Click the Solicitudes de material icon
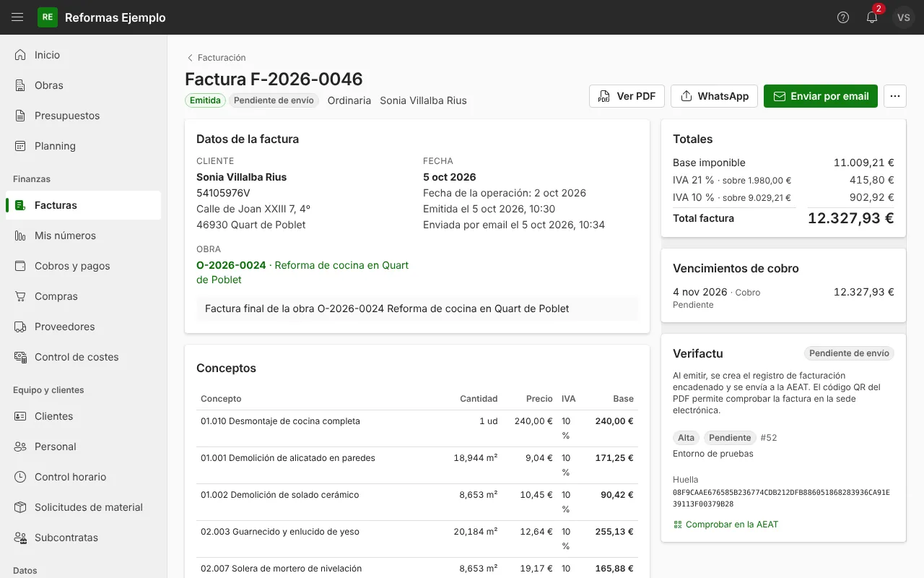This screenshot has width=924, height=578. click(20, 507)
